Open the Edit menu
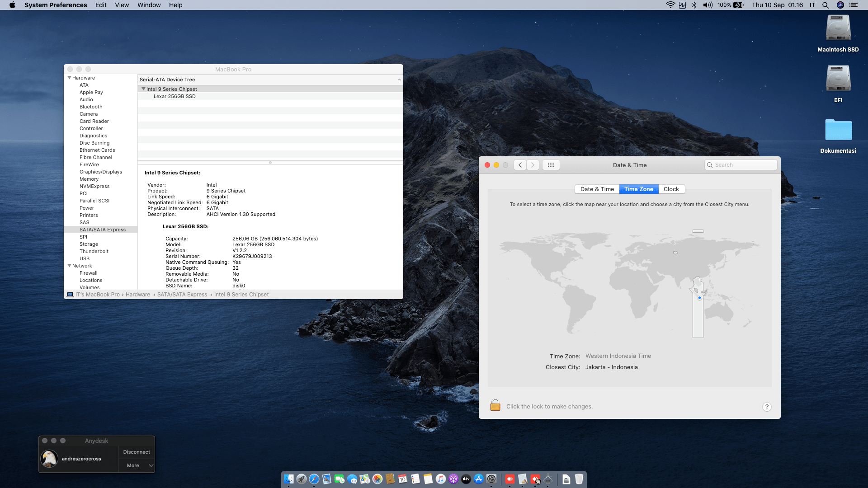 coord(101,5)
